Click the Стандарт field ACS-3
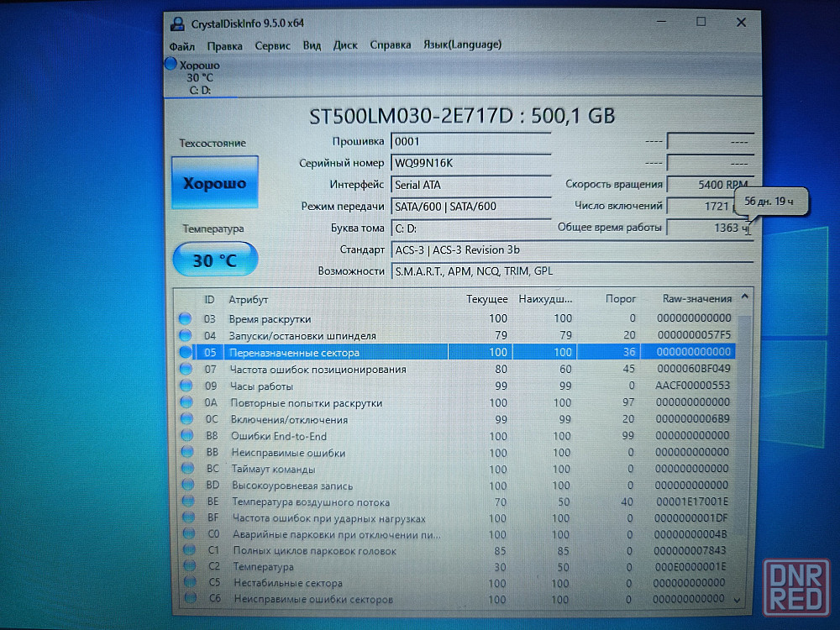This screenshot has height=630, width=840. pos(572,249)
